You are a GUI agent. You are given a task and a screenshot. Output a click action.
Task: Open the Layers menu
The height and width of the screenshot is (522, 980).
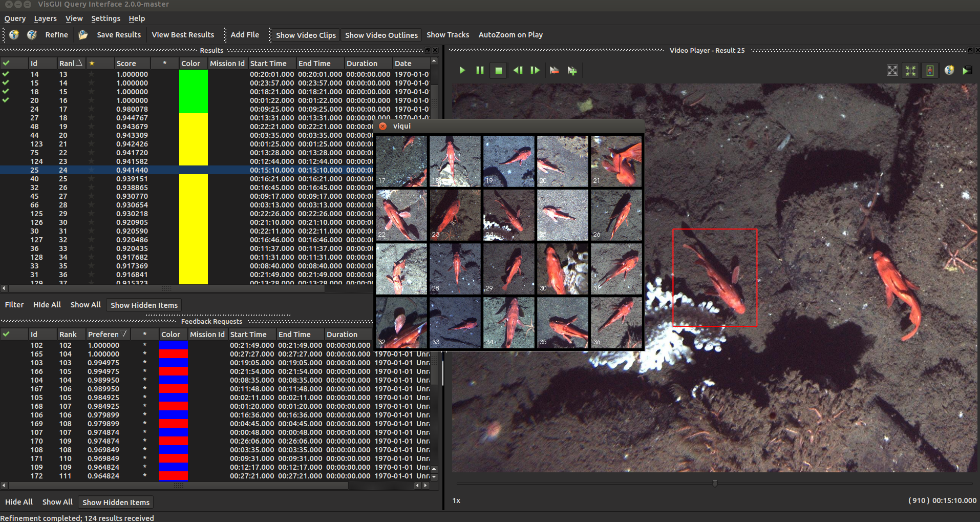click(x=45, y=18)
